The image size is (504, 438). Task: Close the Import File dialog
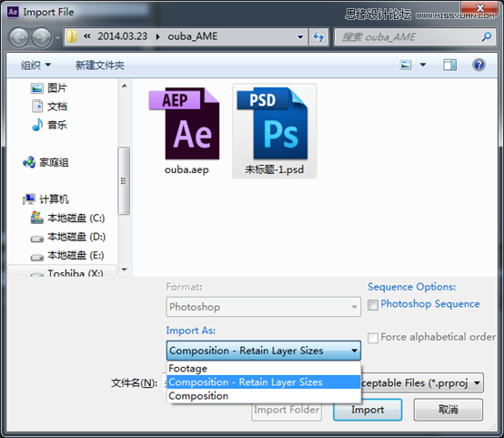pyautogui.click(x=480, y=7)
